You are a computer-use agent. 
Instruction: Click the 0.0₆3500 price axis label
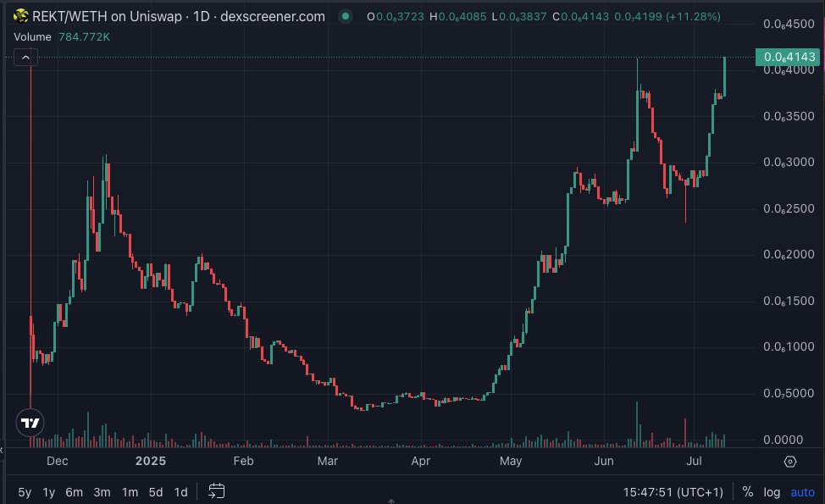pyautogui.click(x=789, y=116)
